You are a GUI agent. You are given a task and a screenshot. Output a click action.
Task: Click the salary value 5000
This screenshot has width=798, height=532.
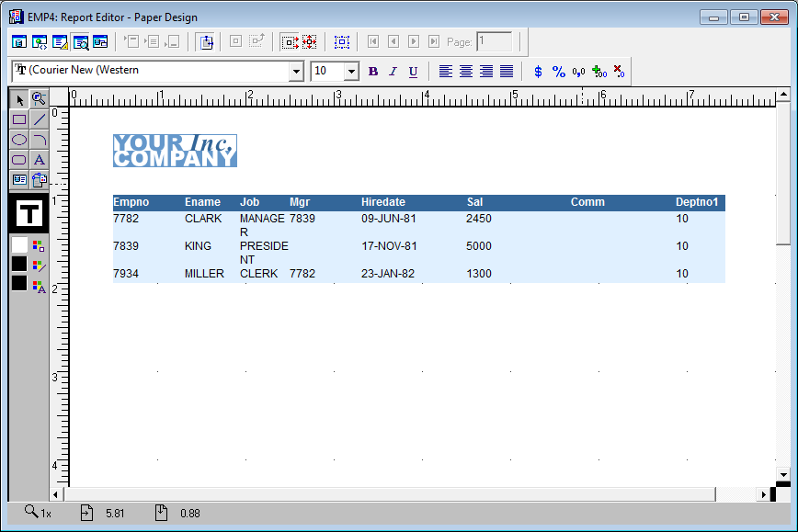(x=479, y=246)
